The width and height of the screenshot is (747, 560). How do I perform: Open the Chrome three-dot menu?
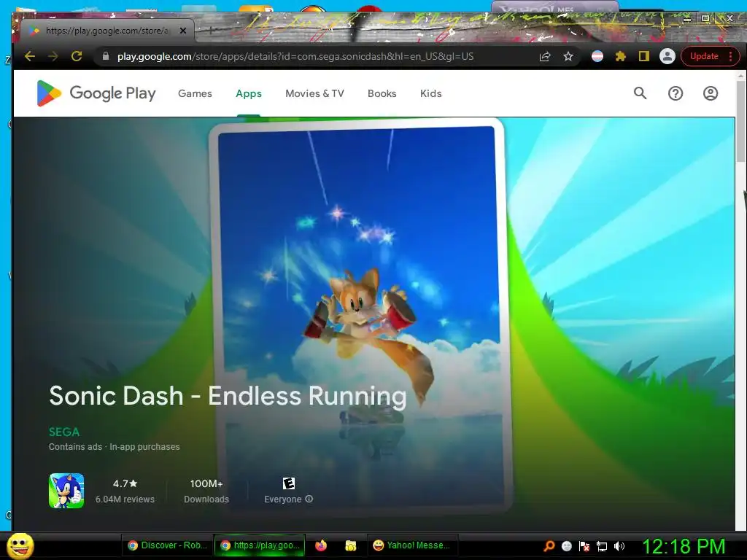click(x=731, y=56)
